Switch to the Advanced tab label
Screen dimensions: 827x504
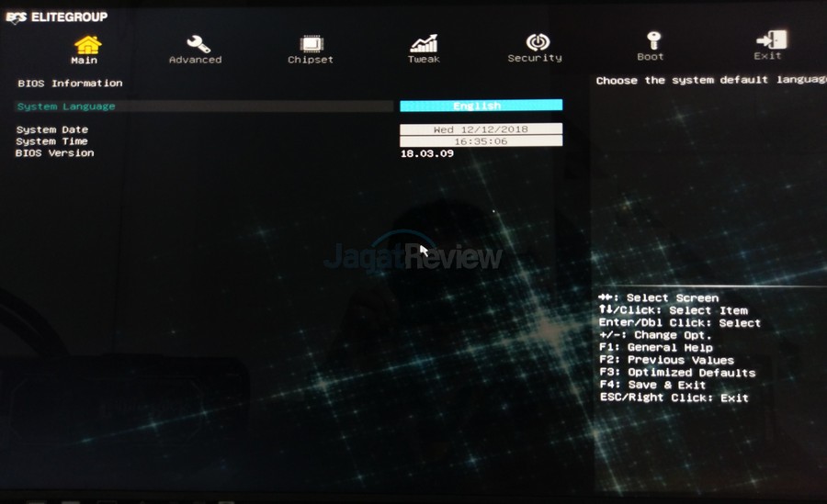pyautogui.click(x=195, y=60)
